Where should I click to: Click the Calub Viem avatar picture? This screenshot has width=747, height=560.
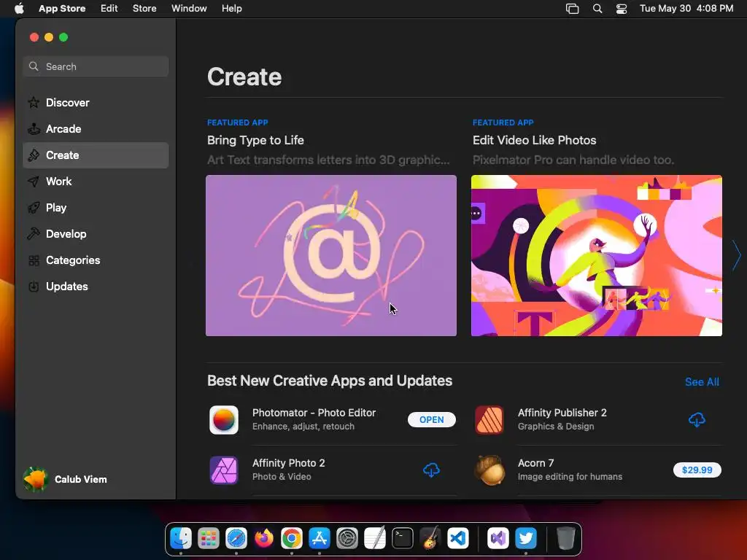[35, 479]
